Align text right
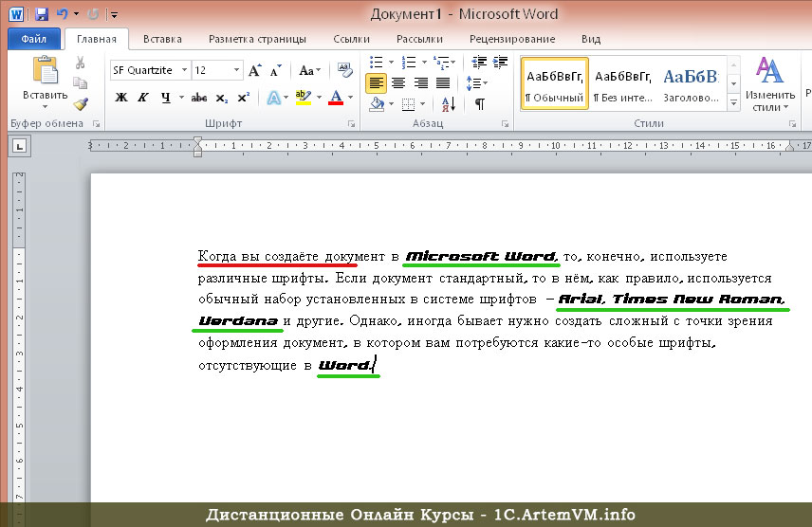This screenshot has height=527, width=812. pyautogui.click(x=420, y=82)
